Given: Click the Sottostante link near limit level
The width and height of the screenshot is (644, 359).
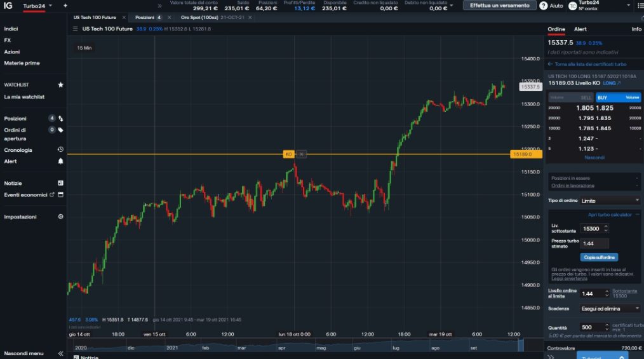Looking at the screenshot, I should point(624,291).
